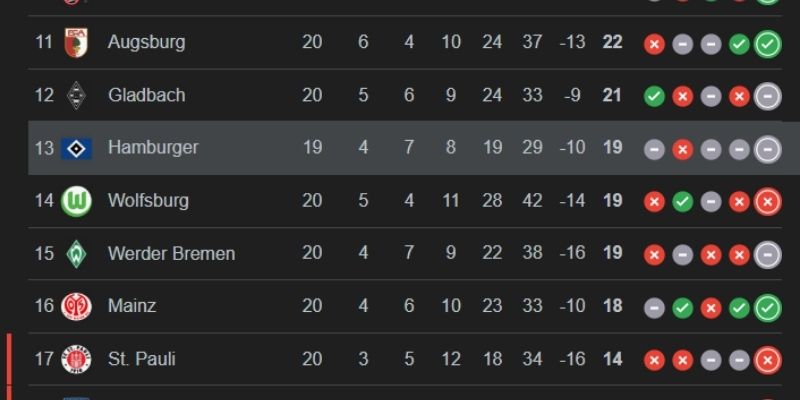Open Augsburg's most recent win result icon

[768, 44]
